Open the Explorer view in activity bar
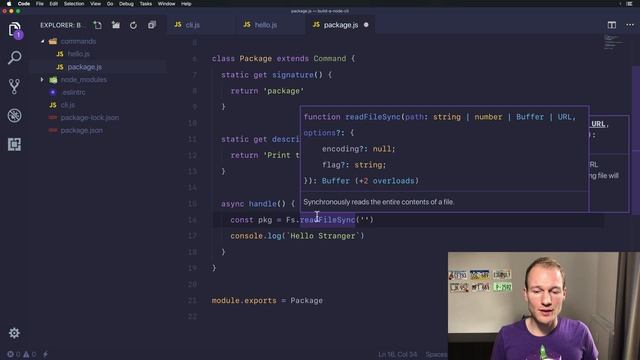Viewport: 640px width, 360px height. 15,30
